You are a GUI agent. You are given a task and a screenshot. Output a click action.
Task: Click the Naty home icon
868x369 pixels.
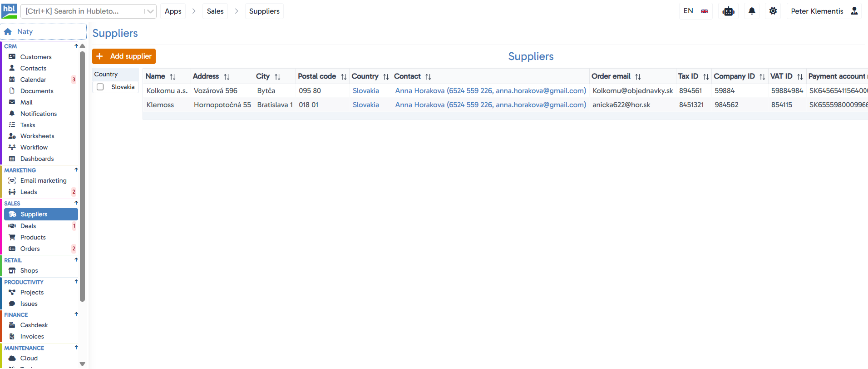[x=8, y=32]
